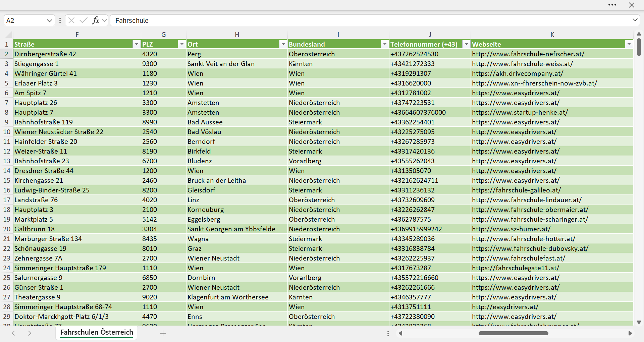Select the cell Zehnergasse 7A
The image size is (644, 342).
[x=77, y=258]
